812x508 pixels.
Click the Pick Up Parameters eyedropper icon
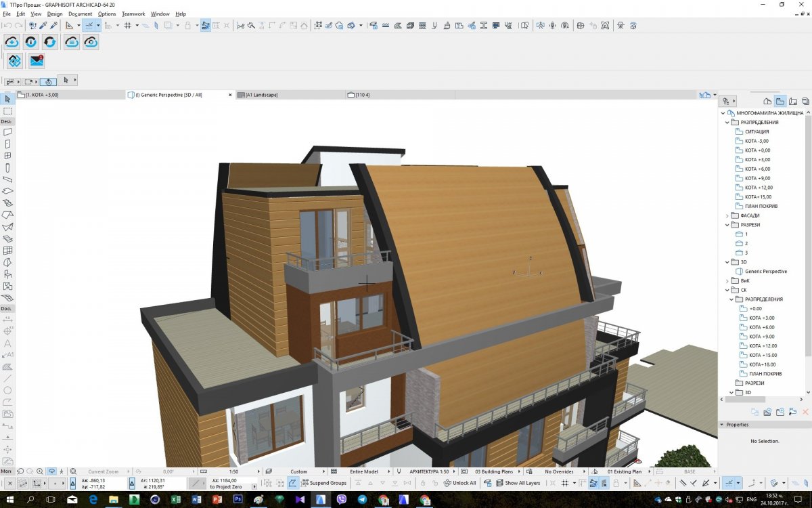click(43, 26)
